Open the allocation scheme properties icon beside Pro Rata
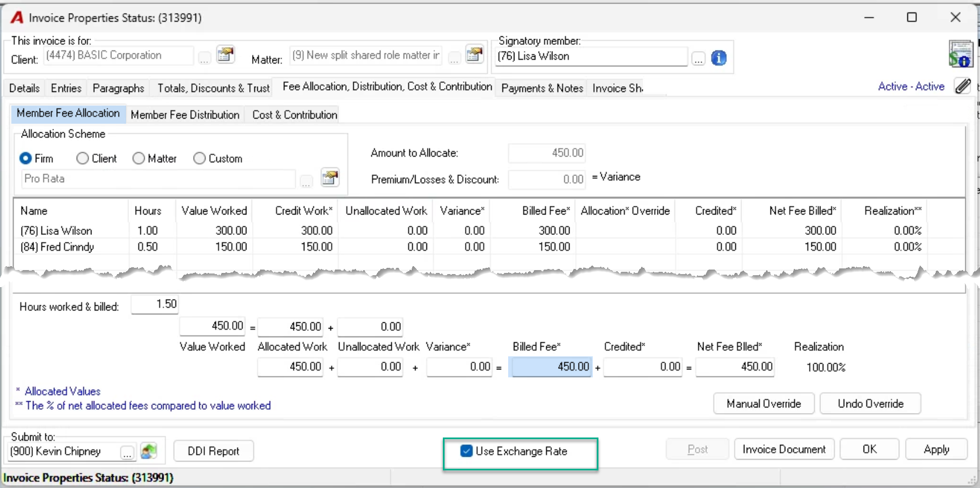The image size is (980, 488). click(x=330, y=178)
